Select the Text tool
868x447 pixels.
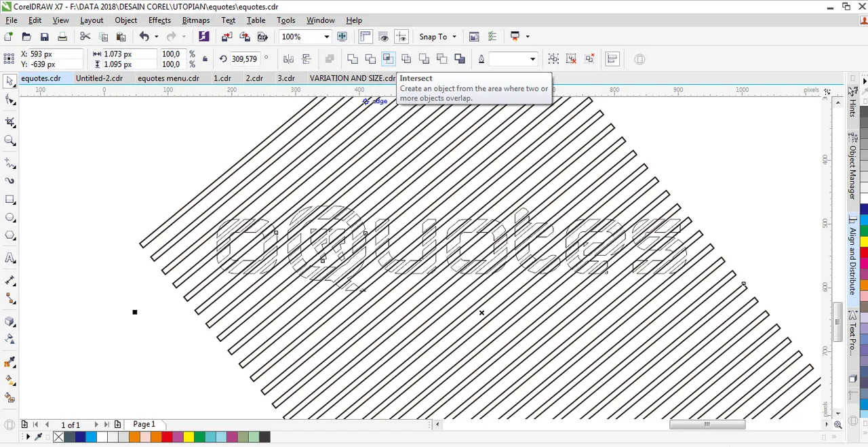tap(10, 258)
